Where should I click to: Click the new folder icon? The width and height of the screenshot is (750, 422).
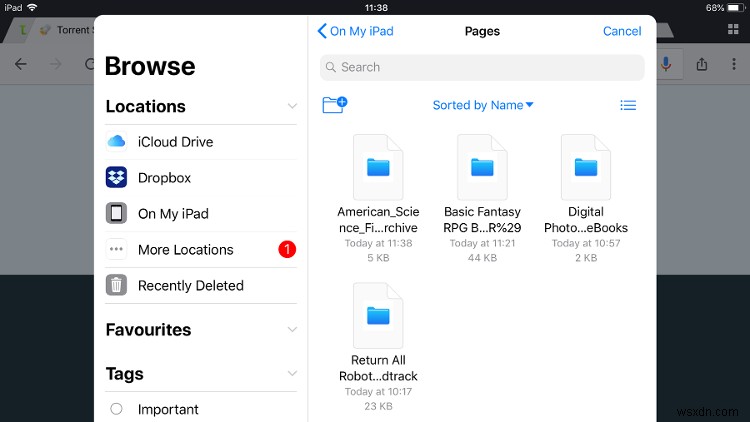[334, 104]
